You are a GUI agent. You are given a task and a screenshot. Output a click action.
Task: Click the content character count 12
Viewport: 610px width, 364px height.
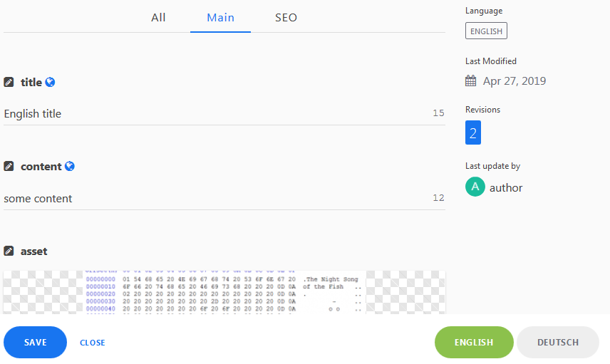coord(438,197)
